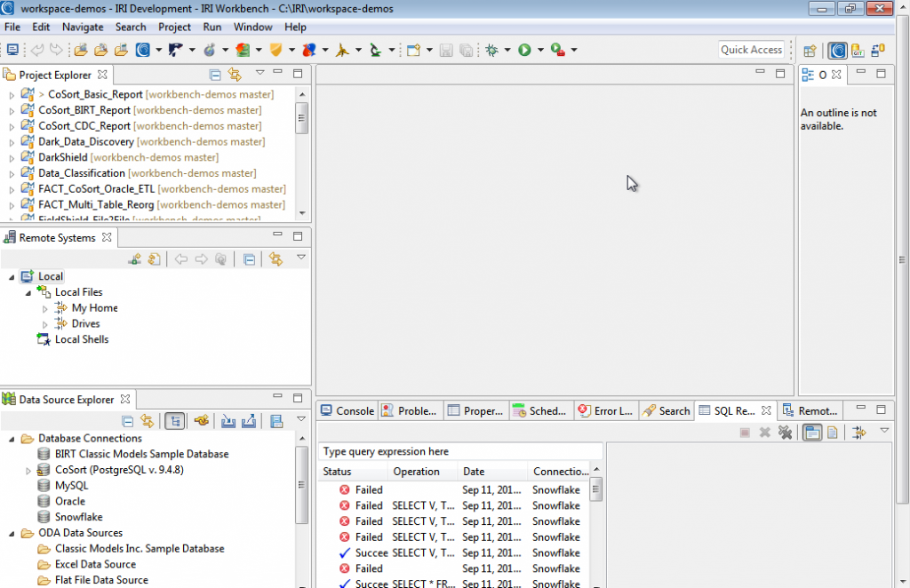
Task: Open the Remote Systems View Menu dropdown
Action: (301, 257)
